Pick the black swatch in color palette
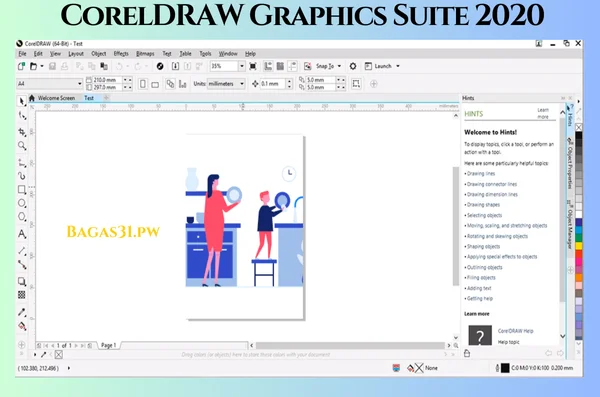This screenshot has height=397, width=600. pos(579,136)
